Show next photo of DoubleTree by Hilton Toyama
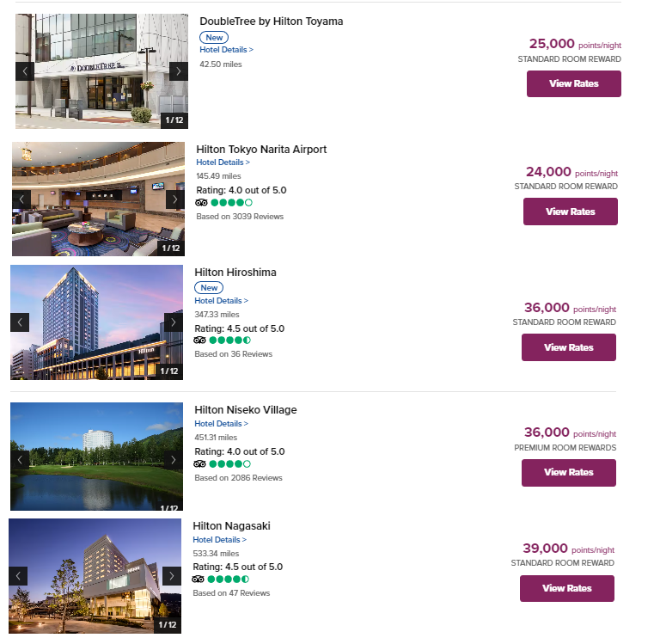654x644 pixels. (178, 71)
